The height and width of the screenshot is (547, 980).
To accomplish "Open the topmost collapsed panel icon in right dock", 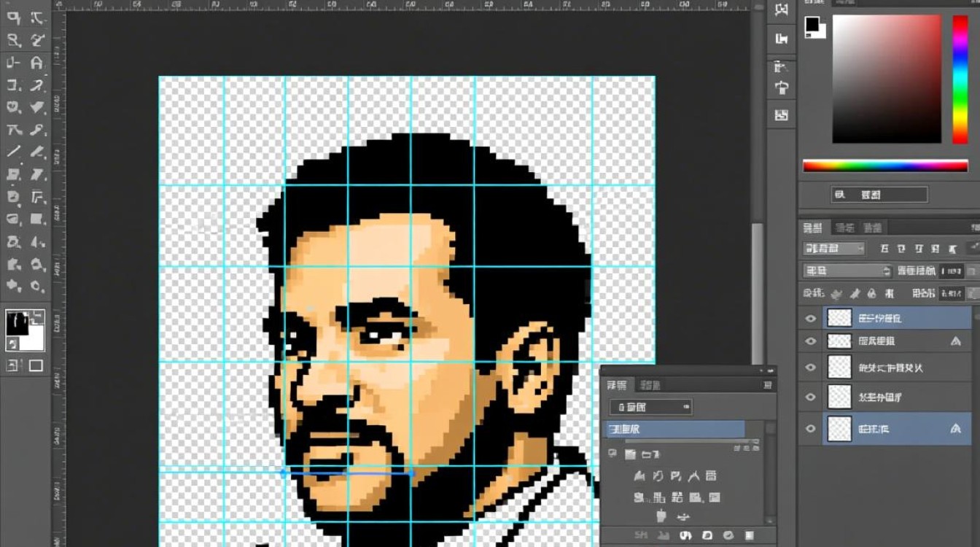I will click(782, 10).
